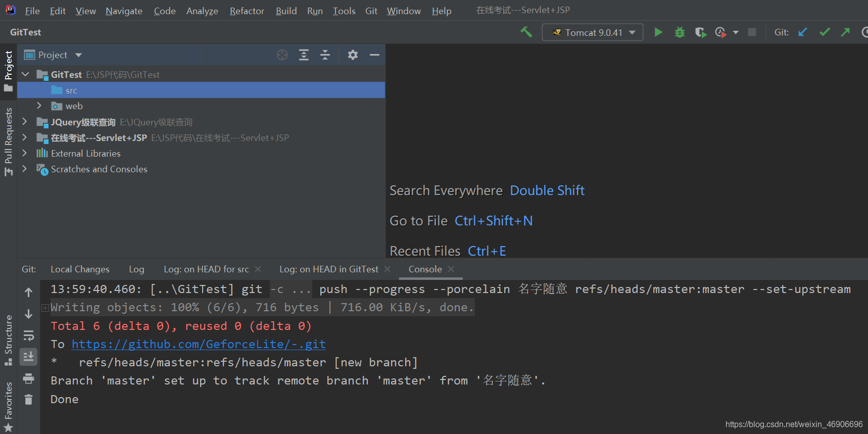Collapse the GitTest project node

coord(25,74)
